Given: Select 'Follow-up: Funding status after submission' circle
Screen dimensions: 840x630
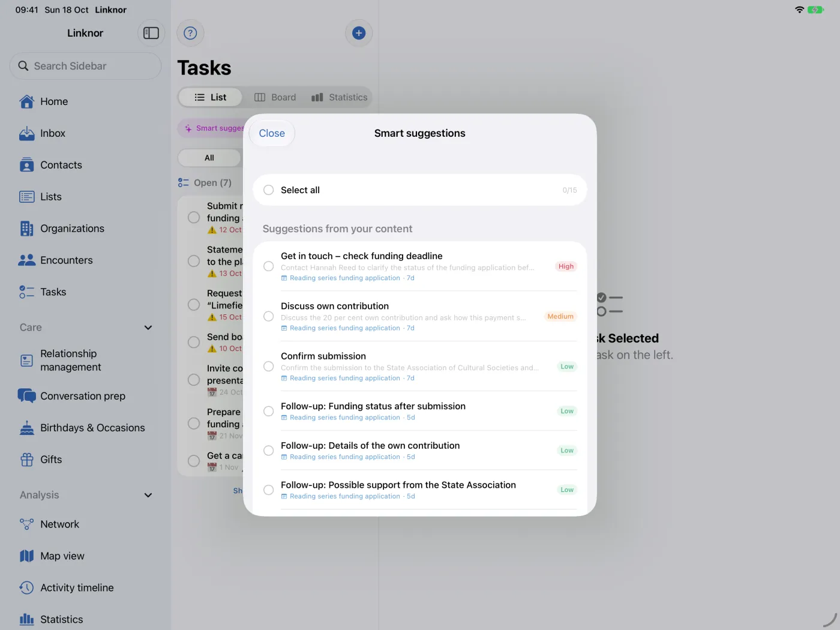Looking at the screenshot, I should pos(269,411).
